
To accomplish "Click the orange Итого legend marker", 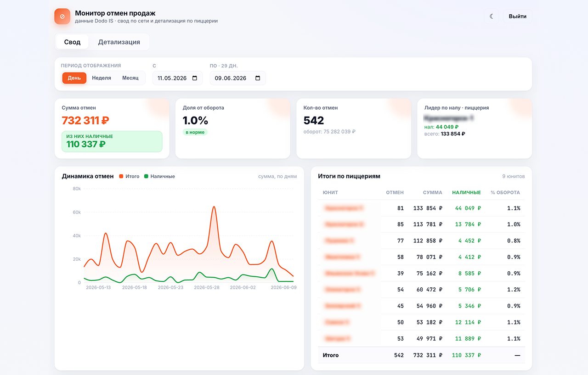I will 121,176.
